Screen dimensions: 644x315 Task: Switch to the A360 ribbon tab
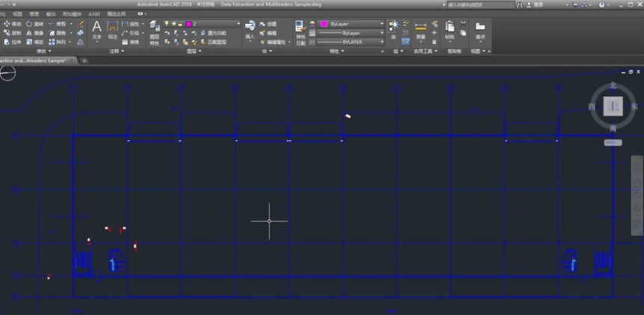94,14
